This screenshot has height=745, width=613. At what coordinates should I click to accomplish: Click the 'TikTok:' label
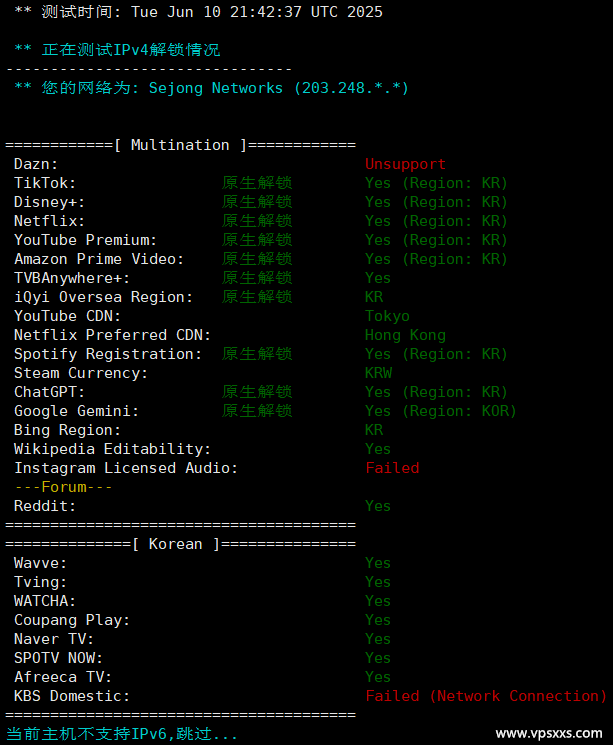coord(45,183)
